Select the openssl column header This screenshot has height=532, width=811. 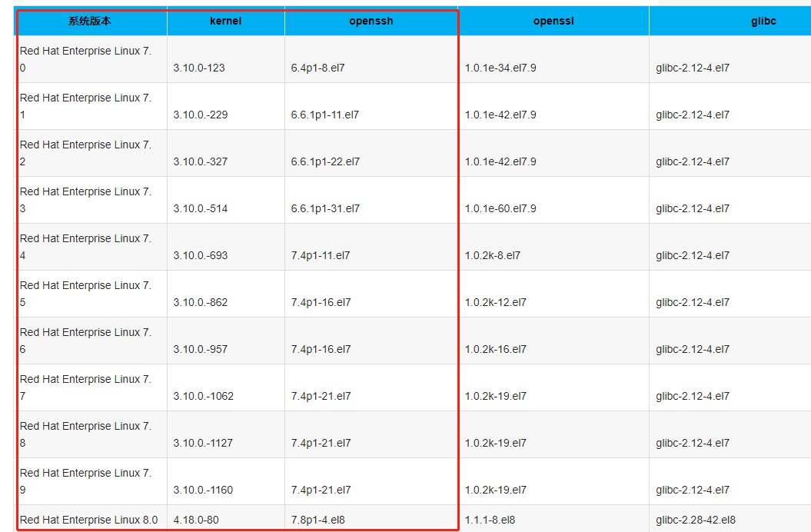pos(553,22)
